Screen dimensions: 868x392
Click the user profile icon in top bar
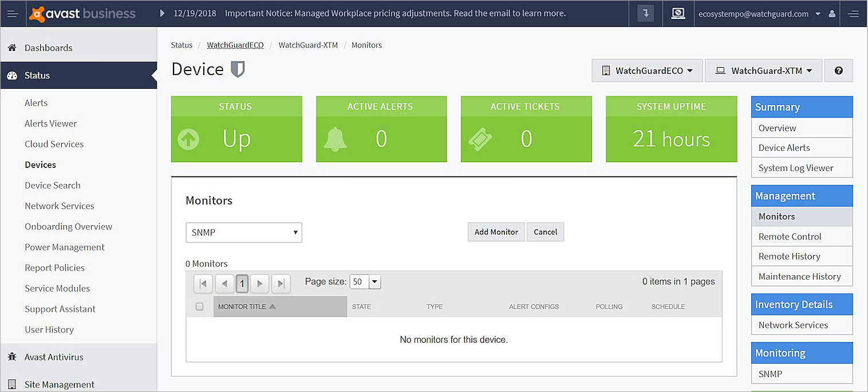831,13
